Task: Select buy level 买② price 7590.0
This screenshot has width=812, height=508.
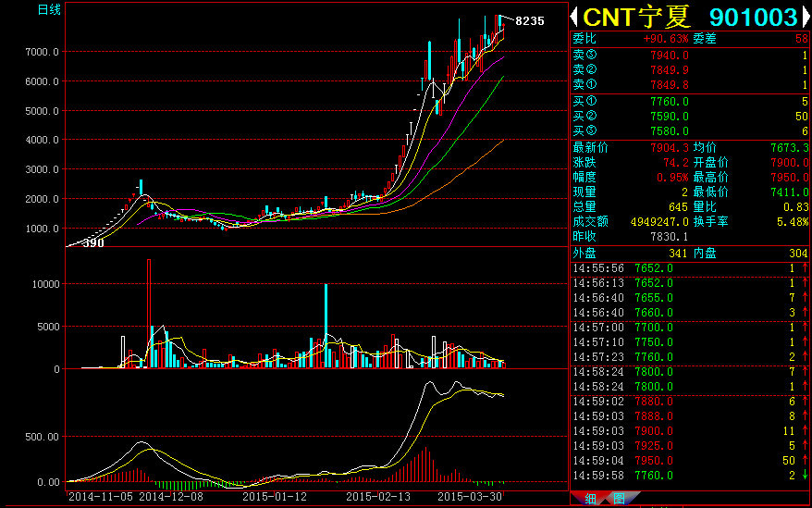Action: (670, 117)
